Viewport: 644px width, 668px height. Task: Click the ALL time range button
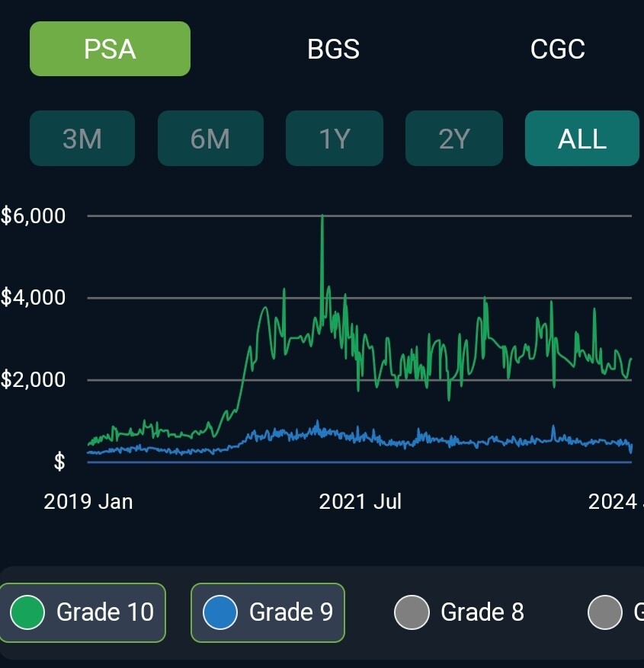click(x=582, y=138)
